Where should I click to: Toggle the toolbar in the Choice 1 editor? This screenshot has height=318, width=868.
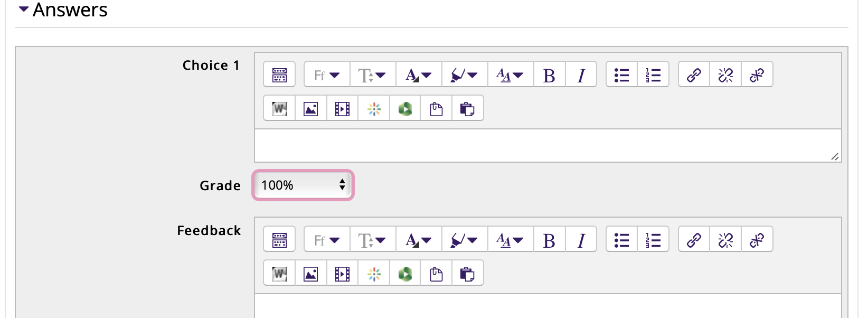point(279,74)
